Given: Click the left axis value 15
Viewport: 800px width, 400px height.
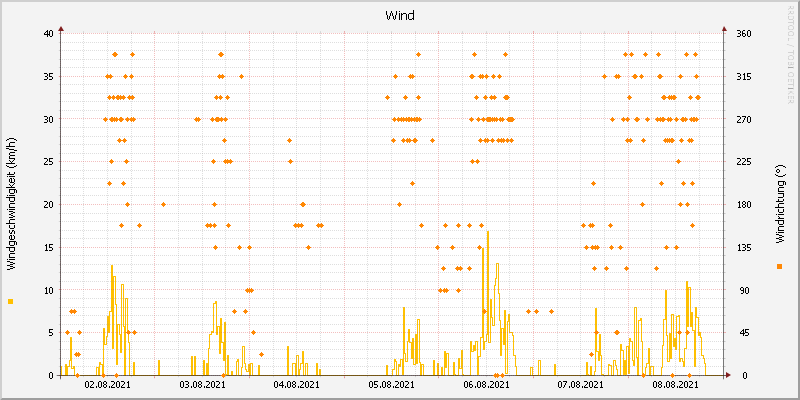Looking at the screenshot, I should pyautogui.click(x=48, y=247).
